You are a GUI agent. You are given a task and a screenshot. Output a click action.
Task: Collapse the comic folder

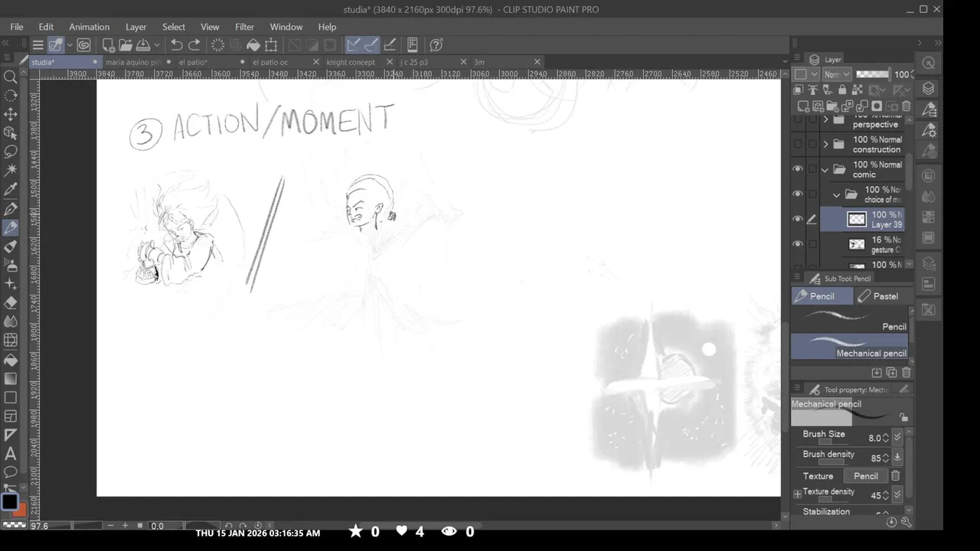tap(825, 169)
